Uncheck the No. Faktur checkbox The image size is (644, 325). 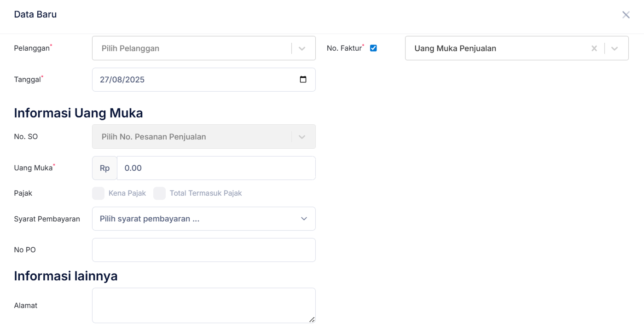click(373, 48)
